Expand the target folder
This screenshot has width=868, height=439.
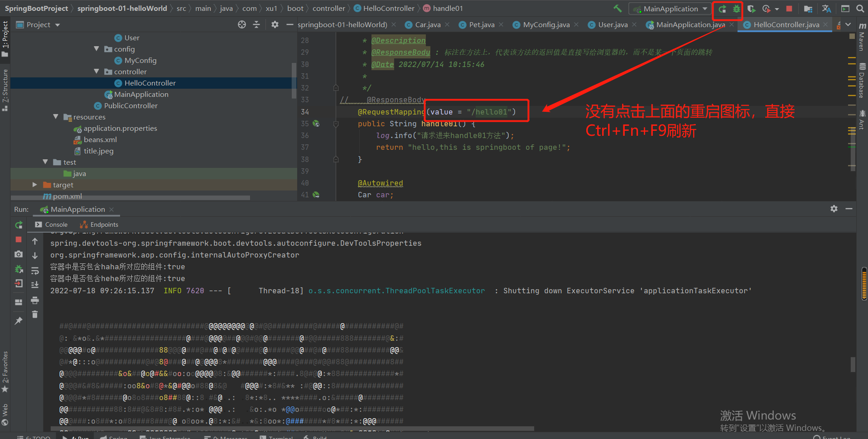35,185
